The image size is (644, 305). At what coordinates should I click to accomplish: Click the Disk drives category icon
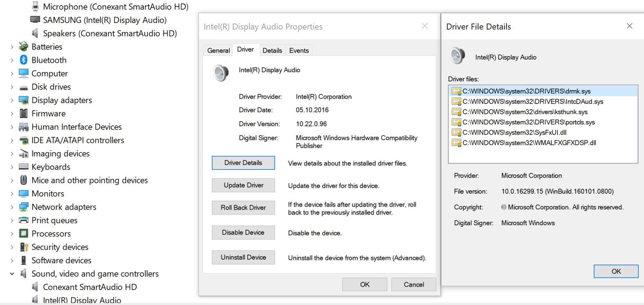(x=24, y=87)
